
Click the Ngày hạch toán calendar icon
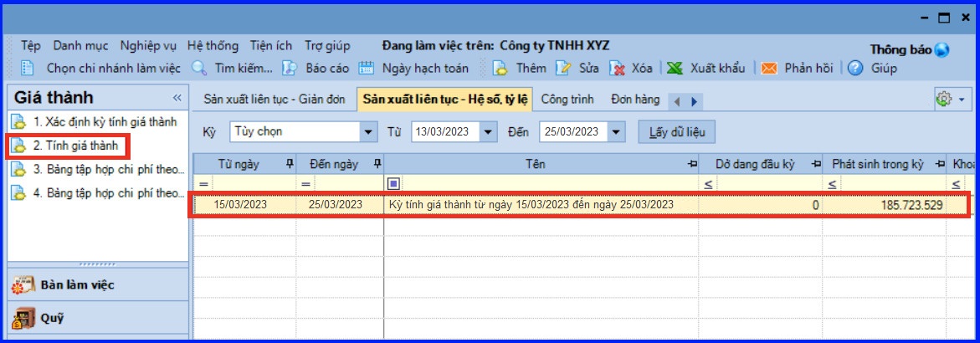point(367,68)
